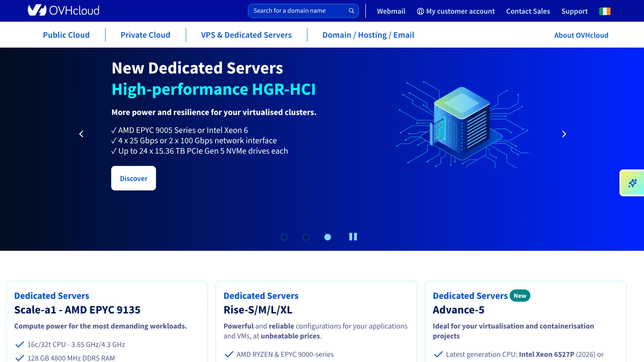Image resolution: width=644 pixels, height=362 pixels.
Task: Click 'Up to 24 x 15.36 TB PCIe Gen 5' line
Action: 199,151
